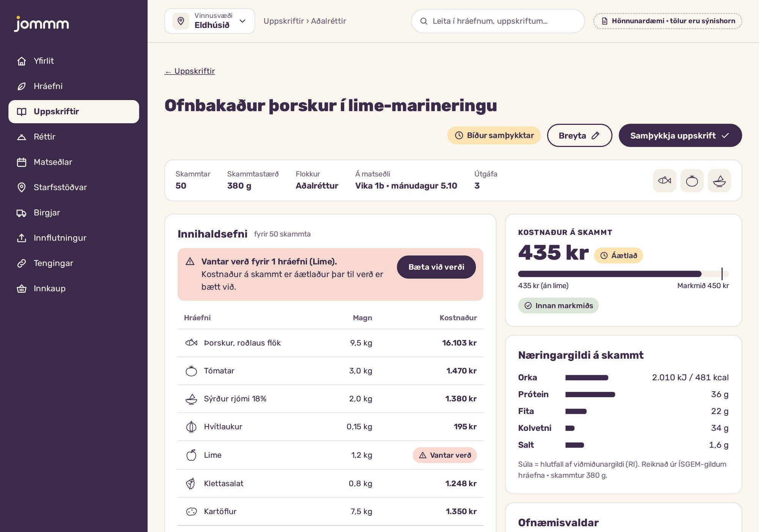Click the dairy bowl icon in summary

(x=719, y=181)
